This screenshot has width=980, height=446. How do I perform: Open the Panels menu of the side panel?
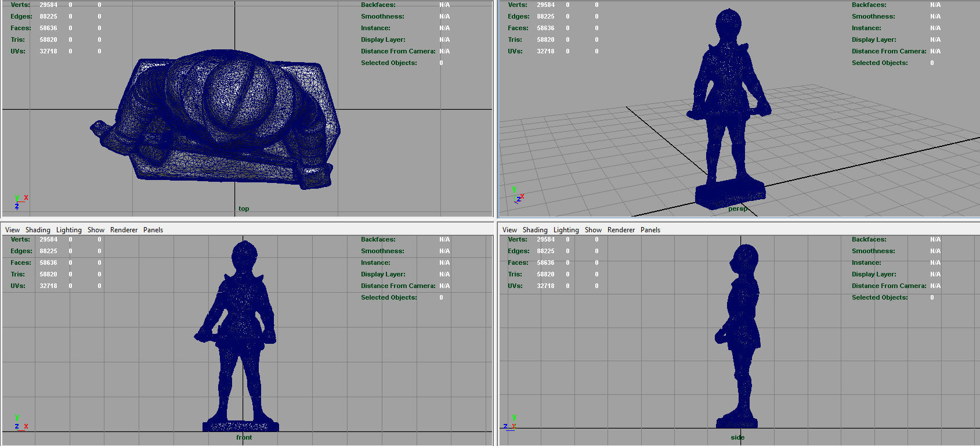point(650,230)
